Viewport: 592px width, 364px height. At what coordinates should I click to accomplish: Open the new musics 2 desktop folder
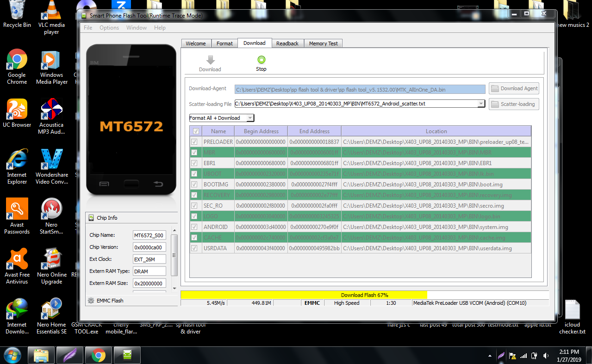click(x=573, y=15)
